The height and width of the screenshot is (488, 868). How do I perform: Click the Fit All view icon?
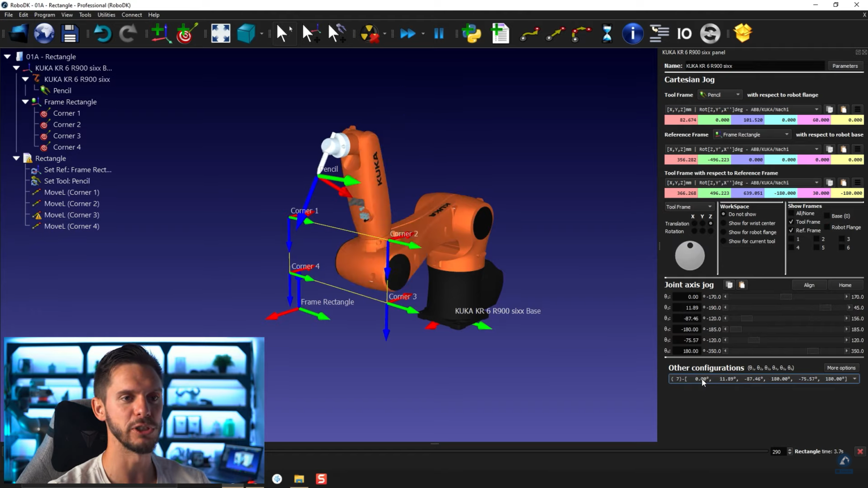(220, 33)
